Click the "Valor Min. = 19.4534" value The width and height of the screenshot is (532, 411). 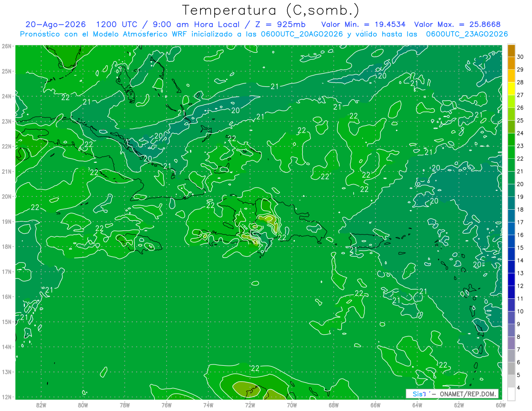click(363, 24)
